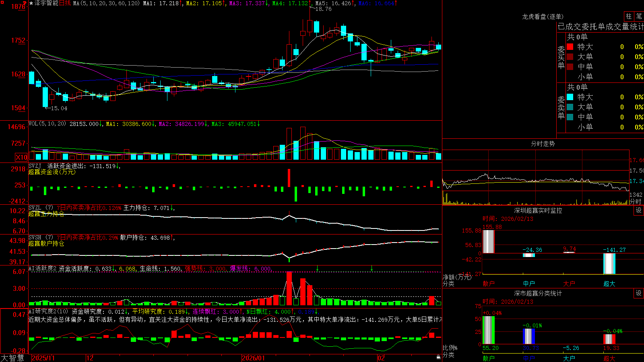
Task: Click the 大智慧 logo in bottom-left corner
Action: [x=12, y=358]
